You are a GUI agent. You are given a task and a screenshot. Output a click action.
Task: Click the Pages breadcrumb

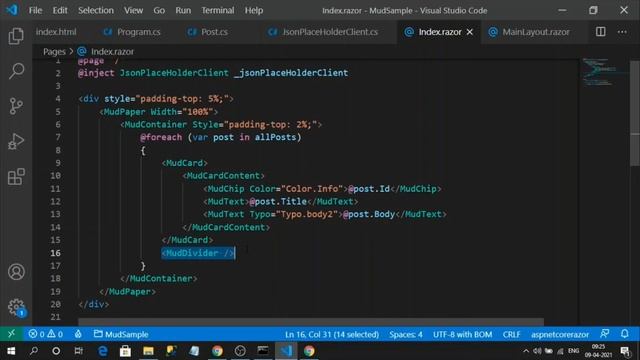pyautogui.click(x=54, y=51)
